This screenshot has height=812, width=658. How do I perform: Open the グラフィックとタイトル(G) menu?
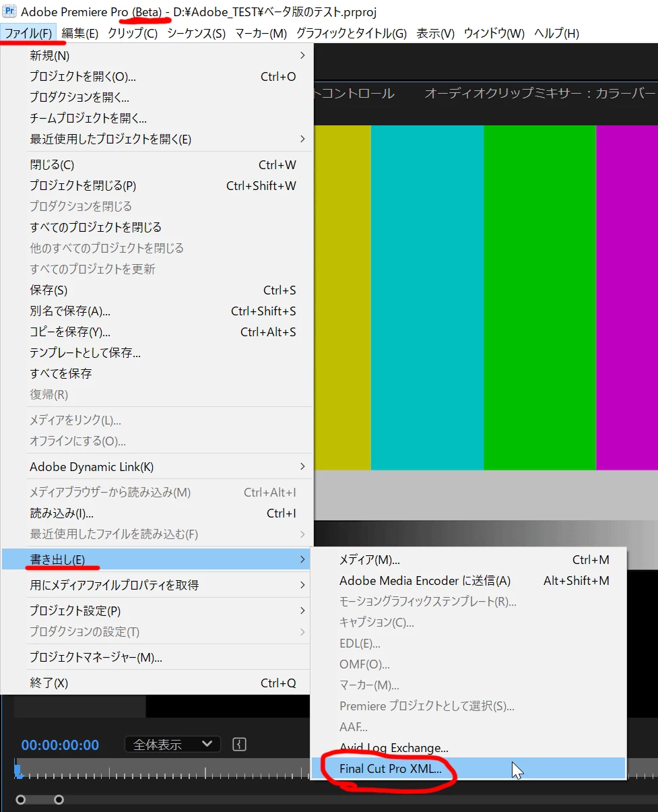[x=352, y=33]
